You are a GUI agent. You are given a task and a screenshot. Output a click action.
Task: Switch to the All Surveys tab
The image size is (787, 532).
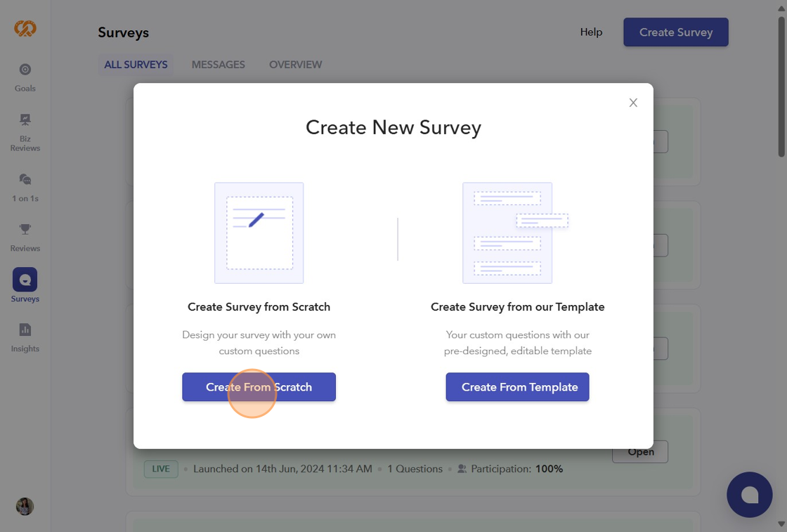(x=136, y=65)
